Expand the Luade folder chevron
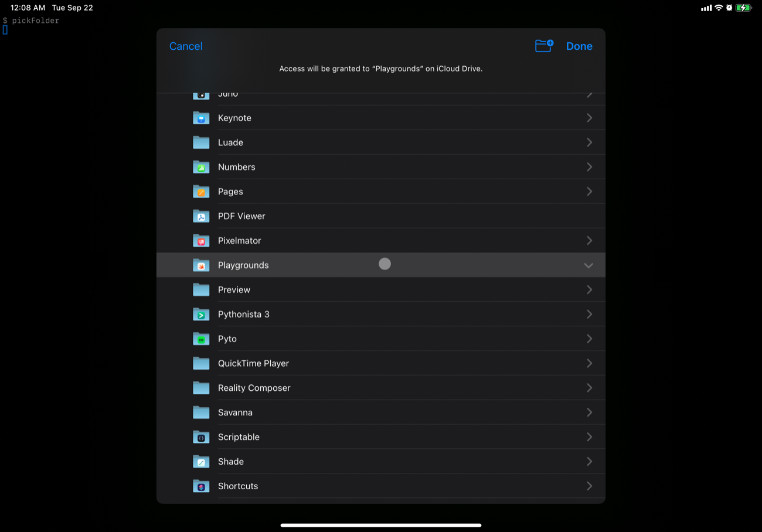The image size is (762, 532). pos(589,142)
